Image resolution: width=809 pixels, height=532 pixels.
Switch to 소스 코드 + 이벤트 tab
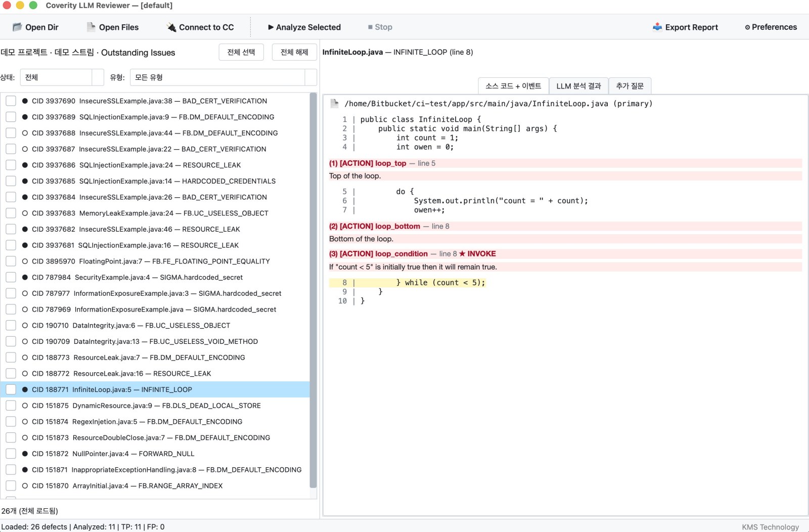(513, 86)
